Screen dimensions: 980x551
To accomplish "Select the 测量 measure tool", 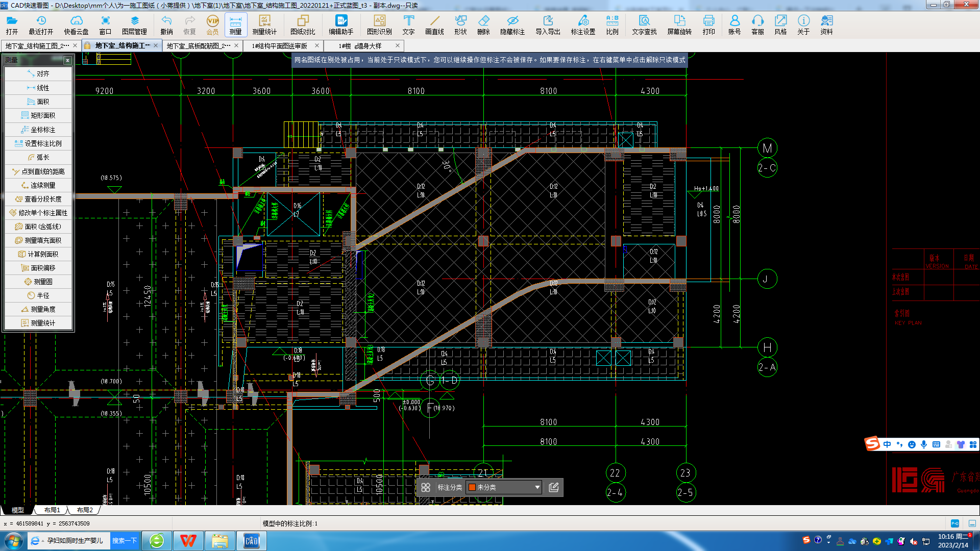I will point(235,24).
